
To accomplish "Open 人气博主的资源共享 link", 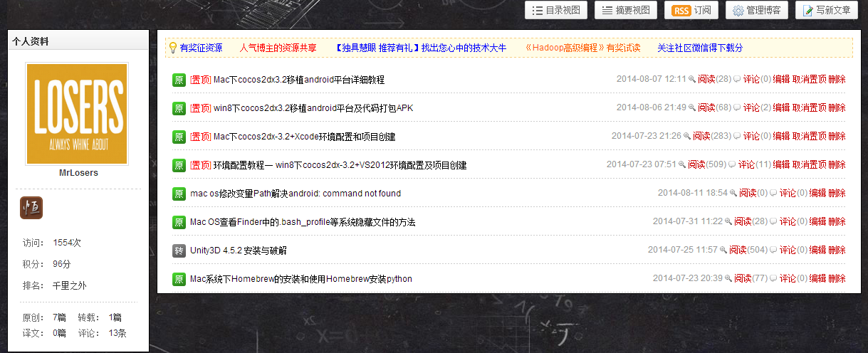I will tap(278, 48).
